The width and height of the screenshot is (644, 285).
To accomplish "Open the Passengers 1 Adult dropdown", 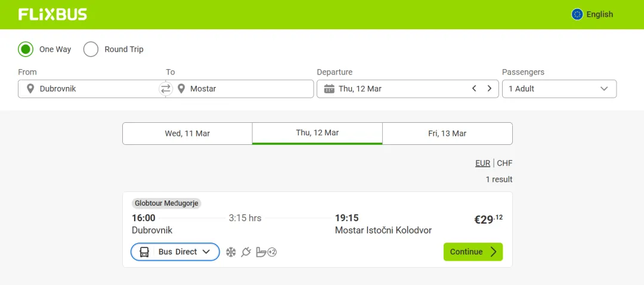I will (559, 89).
